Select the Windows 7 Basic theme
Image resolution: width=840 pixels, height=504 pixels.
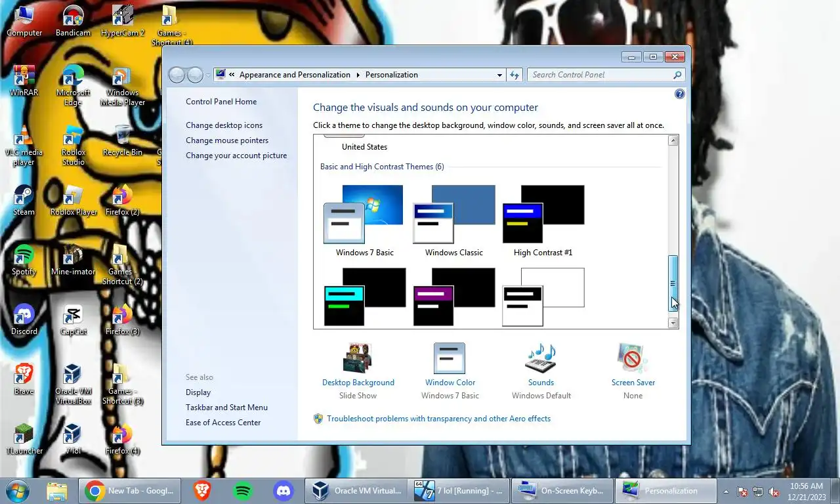(x=364, y=221)
